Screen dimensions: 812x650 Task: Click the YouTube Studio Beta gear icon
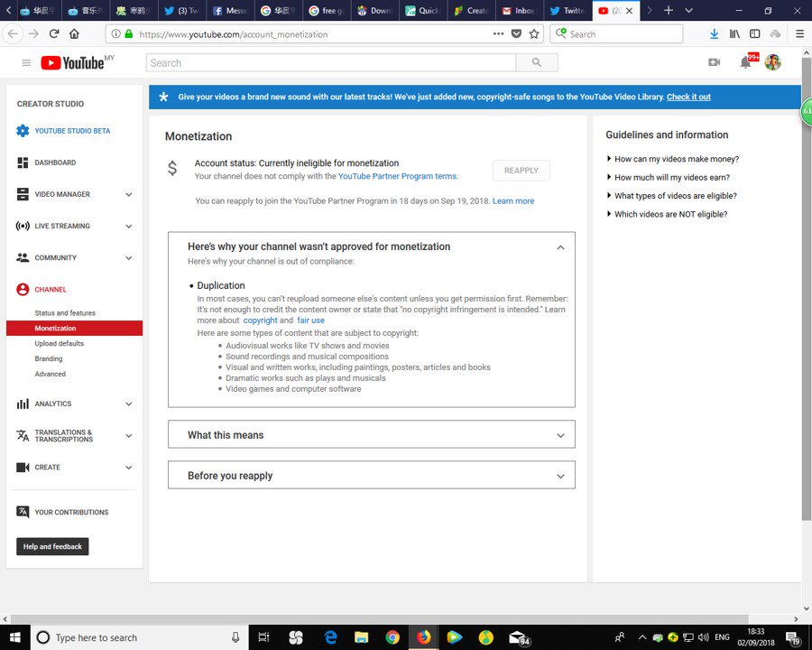click(23, 131)
